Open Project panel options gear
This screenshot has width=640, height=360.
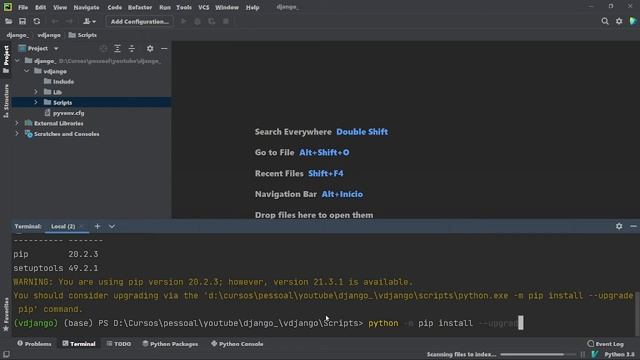click(150, 49)
